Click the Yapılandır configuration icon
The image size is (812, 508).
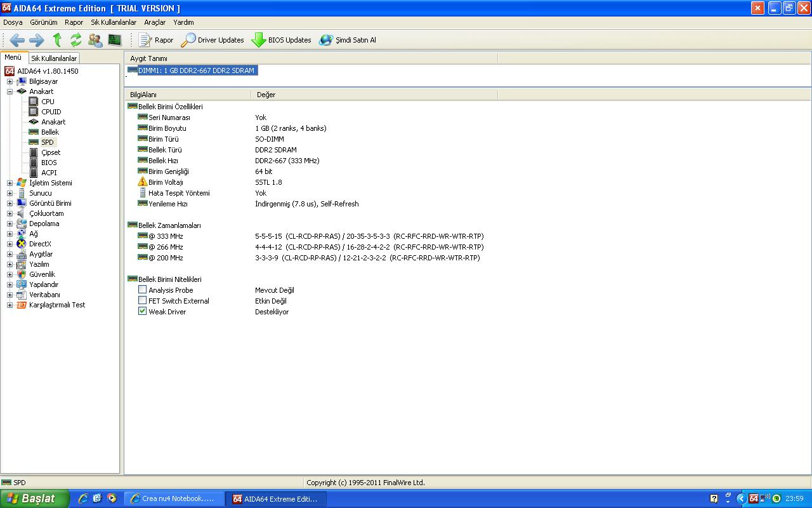(x=22, y=284)
